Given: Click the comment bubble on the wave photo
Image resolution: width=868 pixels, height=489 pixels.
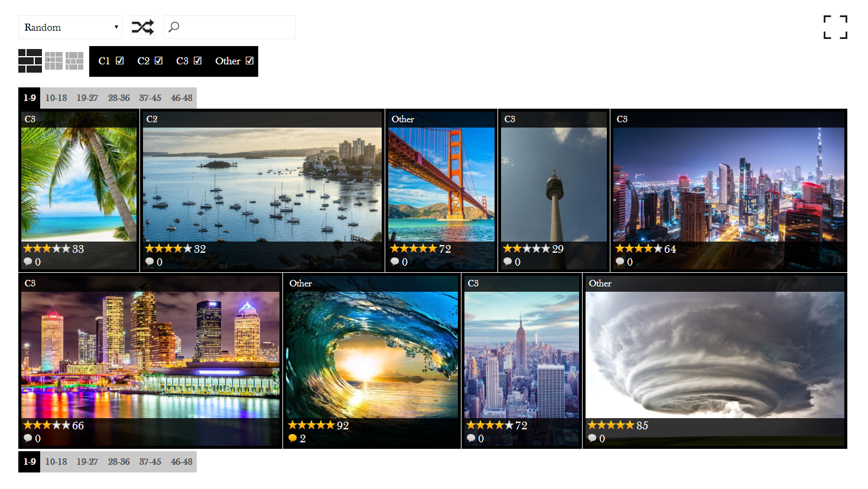Looking at the screenshot, I should [x=292, y=438].
